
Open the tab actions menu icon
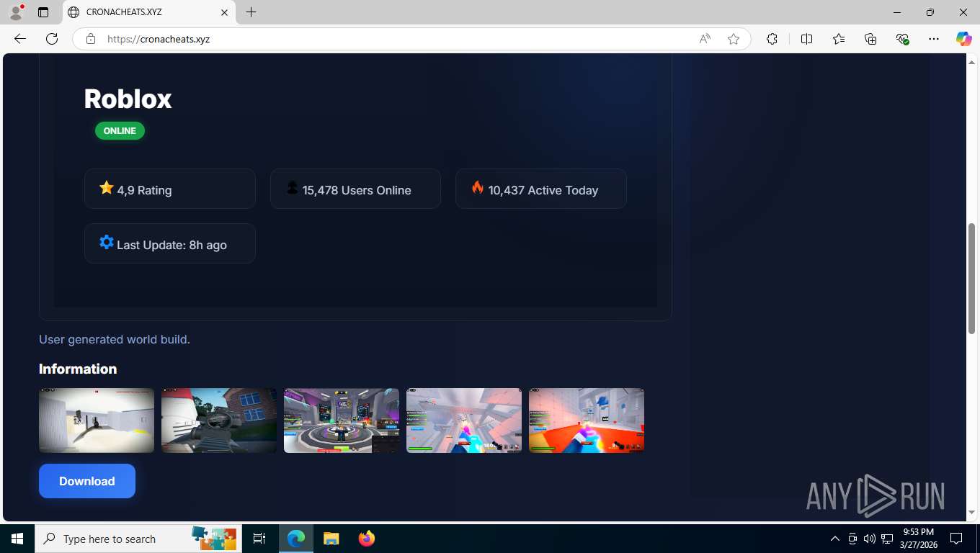(43, 12)
